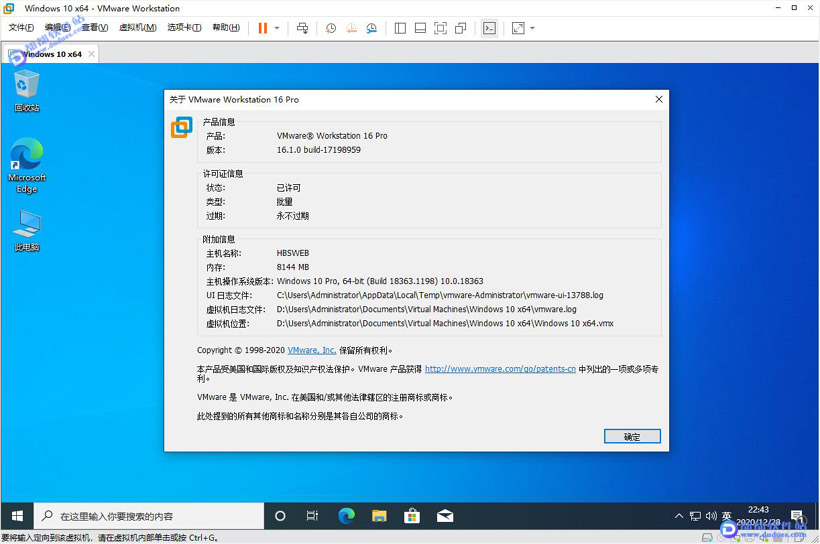Screen dimensions: 820x544
Task: Toggle the library sidebar view icon
Action: point(400,28)
